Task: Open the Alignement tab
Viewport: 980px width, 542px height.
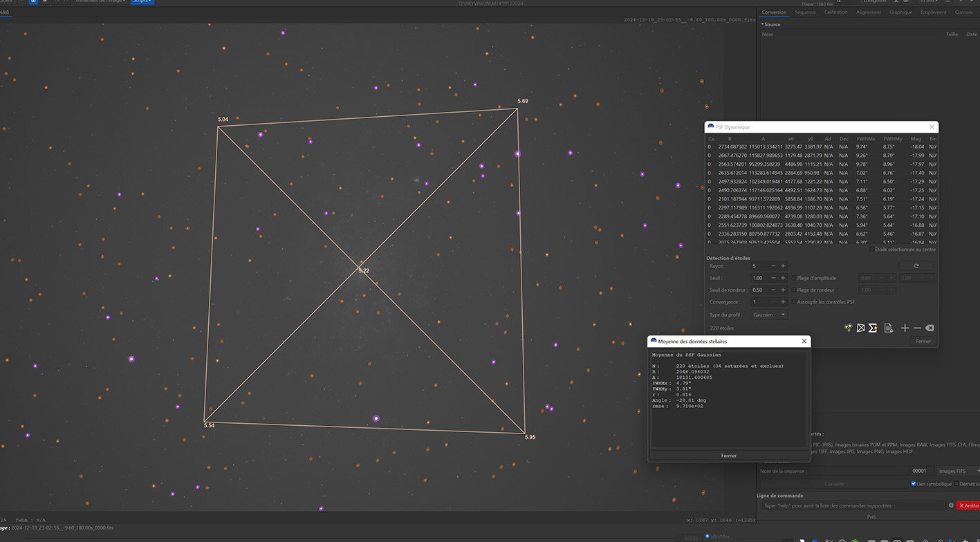Action: click(869, 12)
